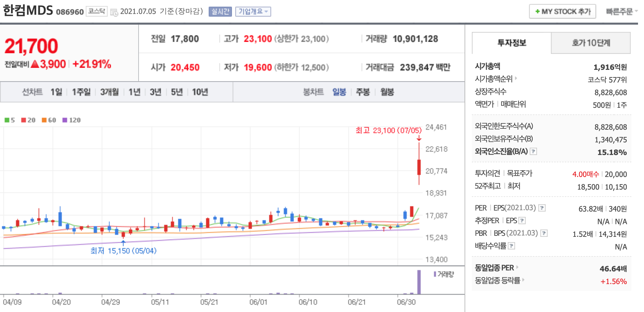Click the orange 60-day moving average legend swatch
Screen dimensions: 644x312
click(44, 120)
